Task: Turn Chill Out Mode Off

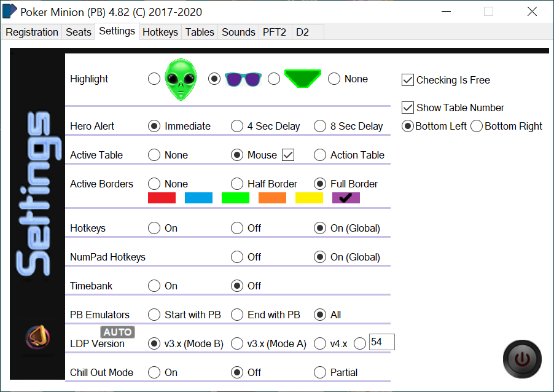Action: coord(236,372)
